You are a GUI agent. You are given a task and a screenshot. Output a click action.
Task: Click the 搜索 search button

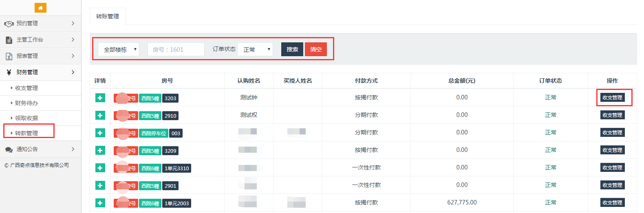coord(292,49)
